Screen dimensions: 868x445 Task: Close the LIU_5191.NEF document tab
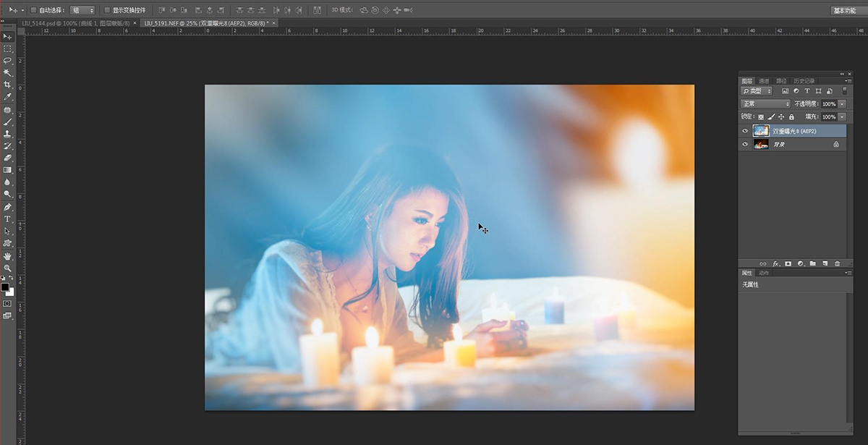point(274,23)
